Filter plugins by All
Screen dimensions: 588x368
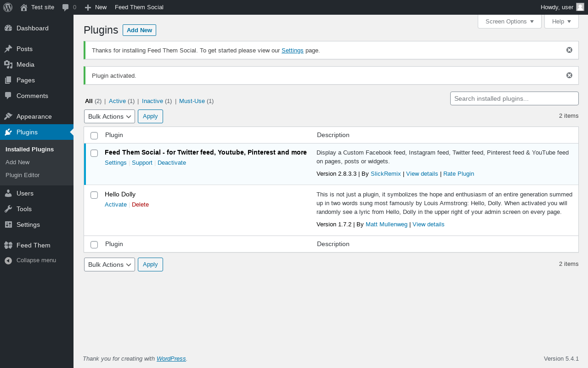click(x=89, y=101)
